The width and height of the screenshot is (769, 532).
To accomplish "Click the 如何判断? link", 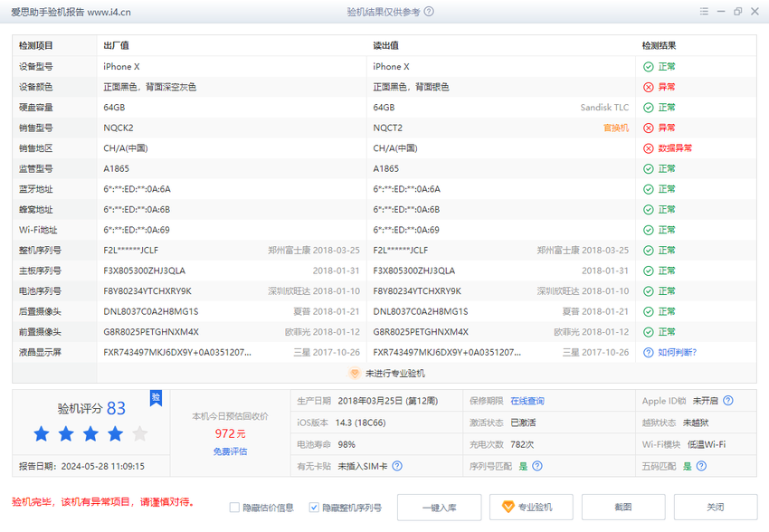I will click(678, 353).
